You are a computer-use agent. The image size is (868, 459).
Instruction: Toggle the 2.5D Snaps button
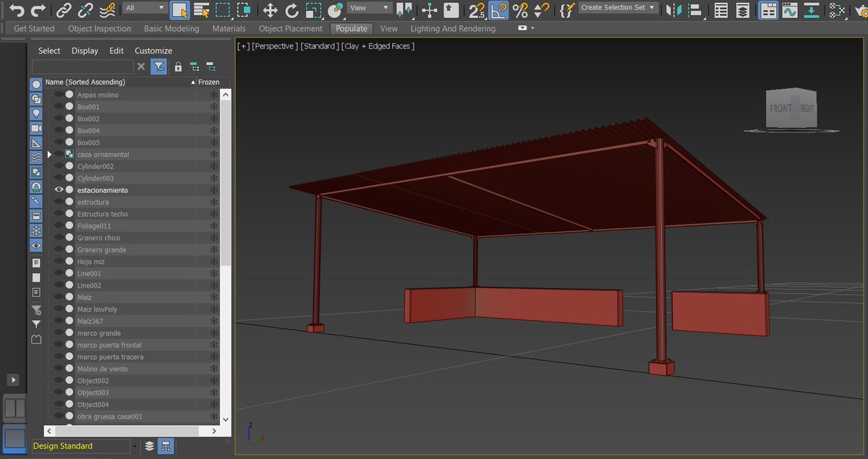point(477,10)
